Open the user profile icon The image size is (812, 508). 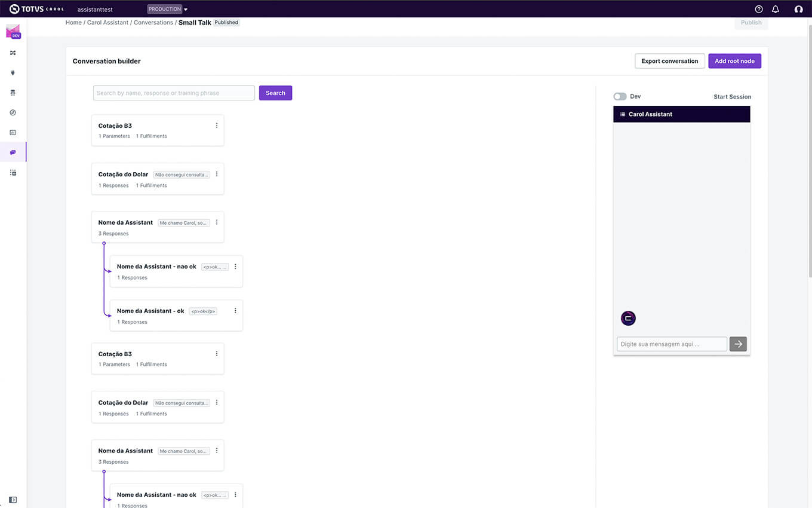(x=799, y=9)
